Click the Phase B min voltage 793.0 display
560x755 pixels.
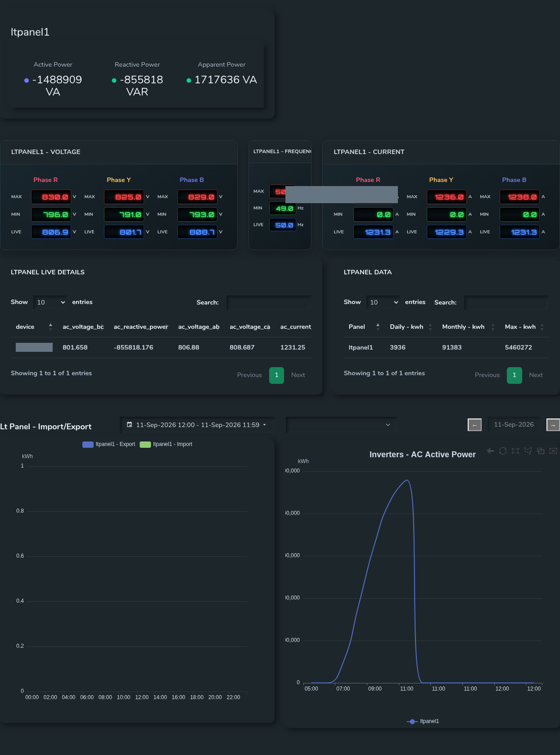[x=197, y=215]
